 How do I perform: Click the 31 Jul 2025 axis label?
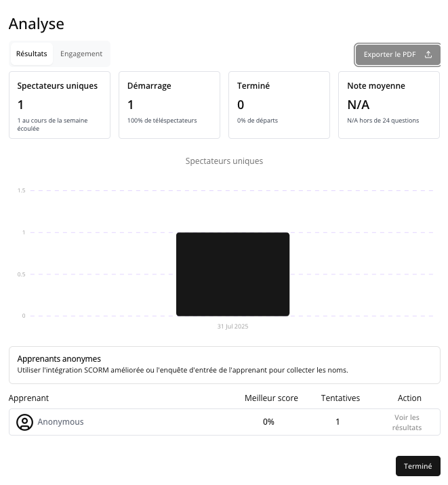[x=232, y=326]
